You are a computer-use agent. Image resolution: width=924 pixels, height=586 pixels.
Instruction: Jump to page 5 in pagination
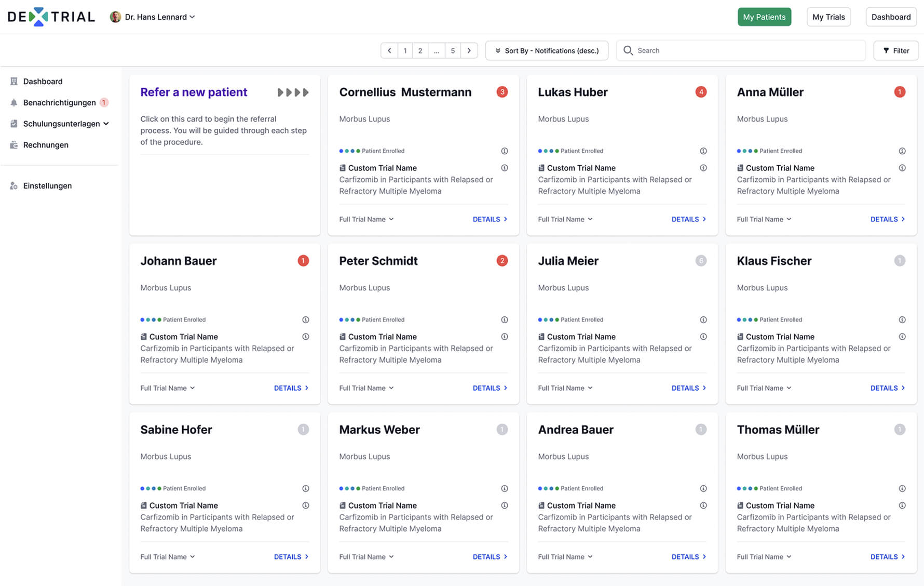453,50
